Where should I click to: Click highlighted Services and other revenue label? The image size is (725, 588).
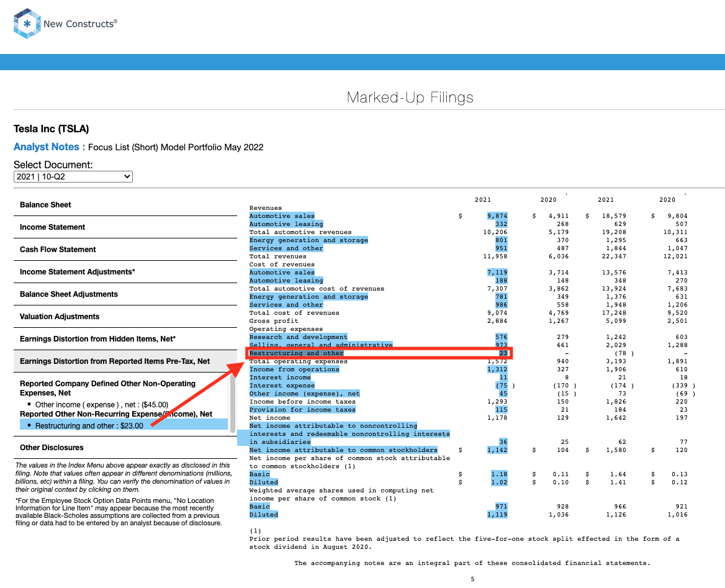click(286, 248)
